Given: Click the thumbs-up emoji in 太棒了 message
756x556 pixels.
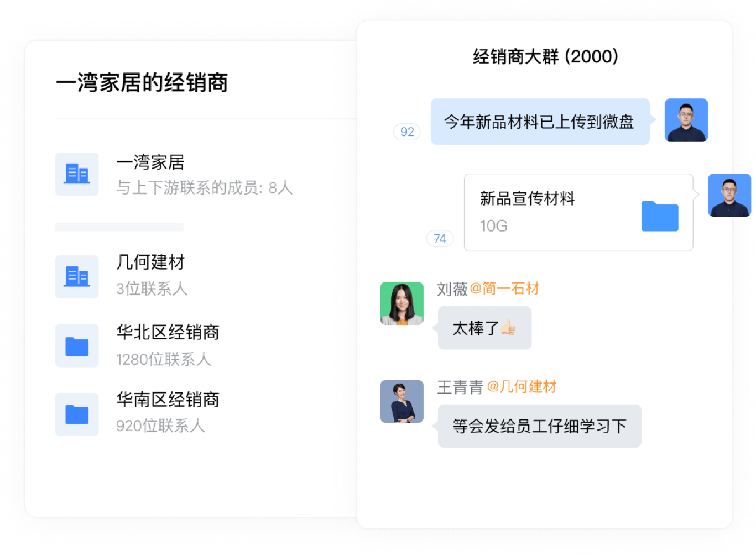Looking at the screenshot, I should pyautogui.click(x=508, y=328).
